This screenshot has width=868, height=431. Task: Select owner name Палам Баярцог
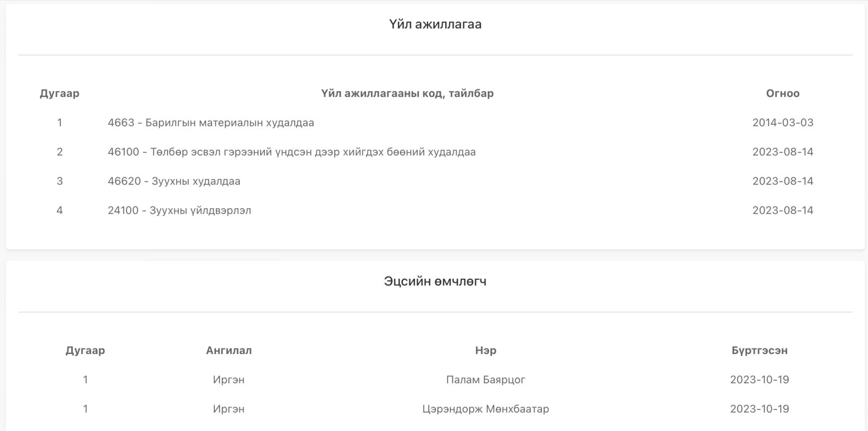[x=486, y=379]
